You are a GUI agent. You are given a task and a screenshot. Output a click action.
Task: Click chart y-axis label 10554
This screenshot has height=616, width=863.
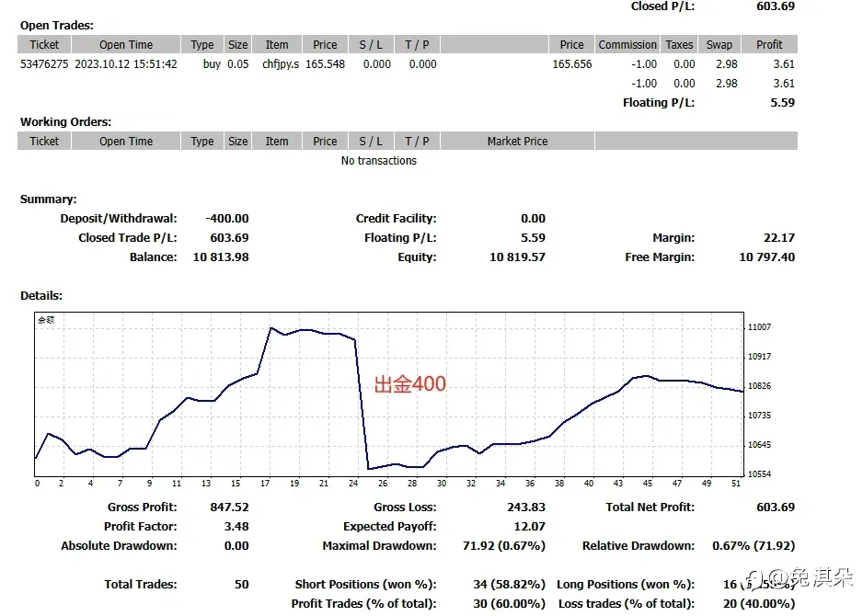pos(759,474)
